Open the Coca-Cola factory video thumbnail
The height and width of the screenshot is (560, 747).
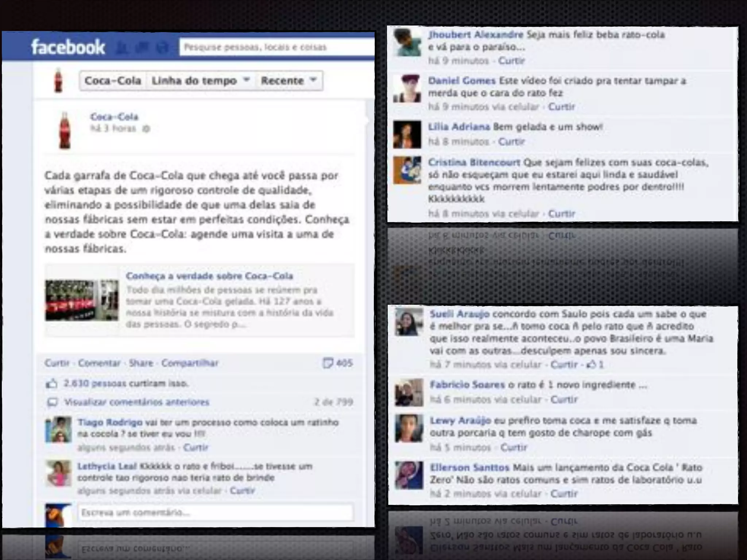(82, 300)
